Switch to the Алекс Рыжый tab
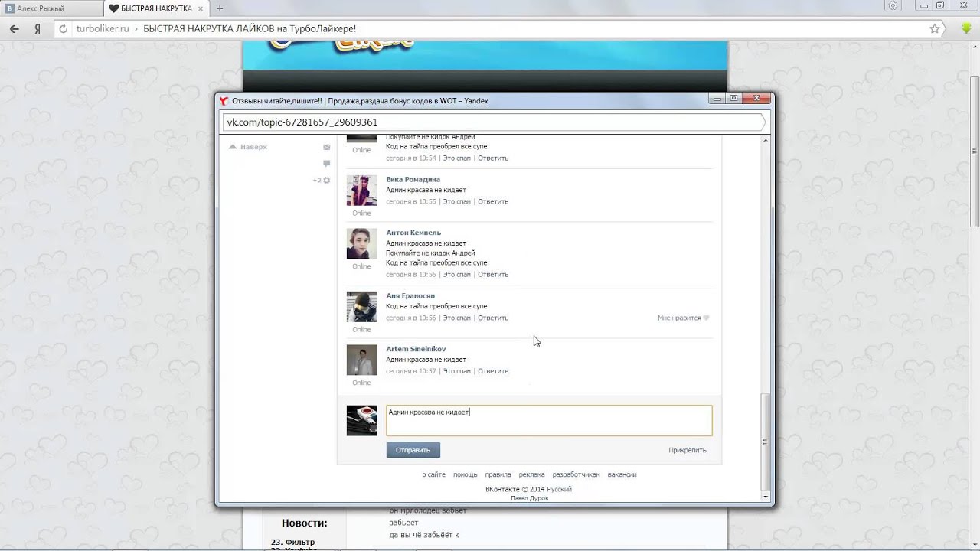The height and width of the screenshot is (551, 980). point(52,8)
